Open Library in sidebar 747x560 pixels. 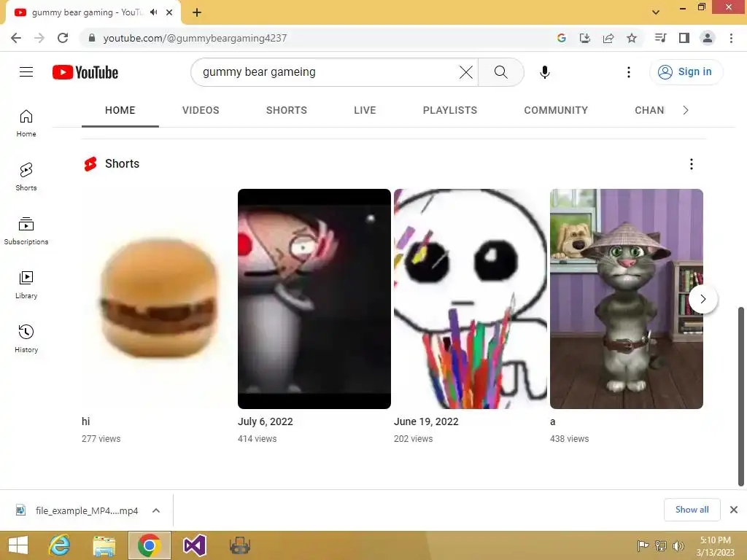(x=26, y=285)
